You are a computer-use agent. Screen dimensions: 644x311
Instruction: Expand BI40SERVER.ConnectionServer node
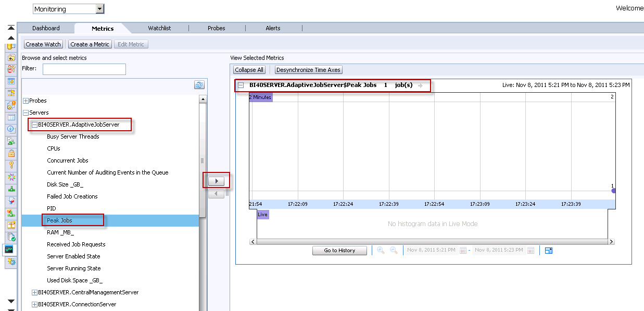point(35,304)
